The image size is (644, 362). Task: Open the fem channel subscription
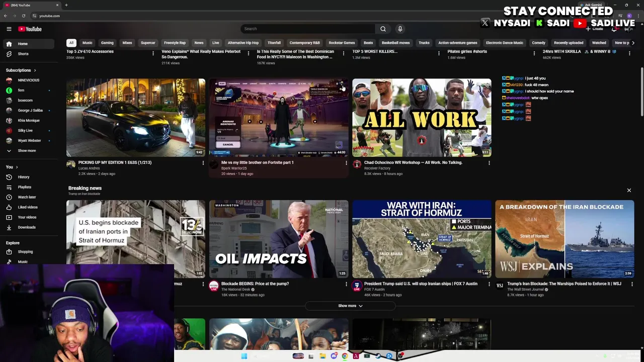(28, 90)
